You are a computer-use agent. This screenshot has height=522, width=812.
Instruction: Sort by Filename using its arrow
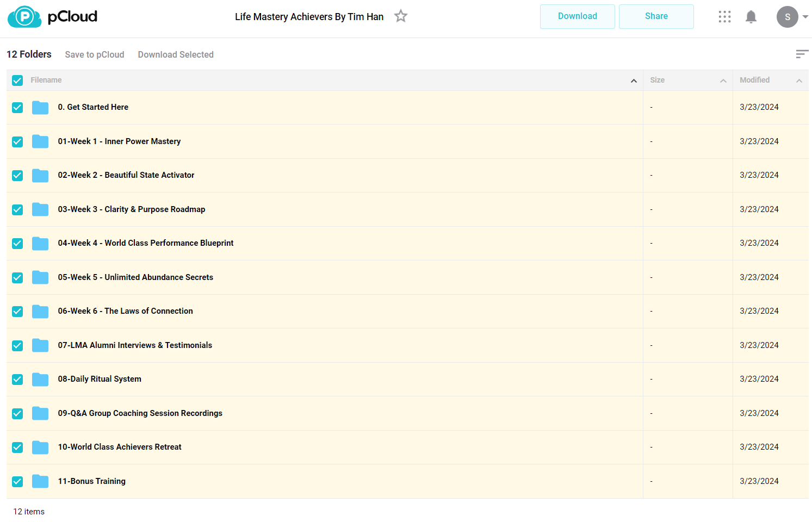[634, 80]
